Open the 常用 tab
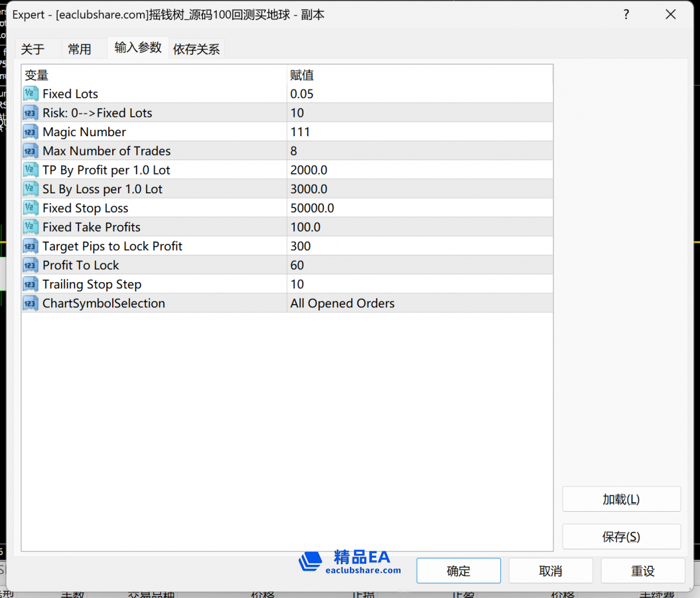Screen dimensions: 700x598 pyautogui.click(x=80, y=49)
